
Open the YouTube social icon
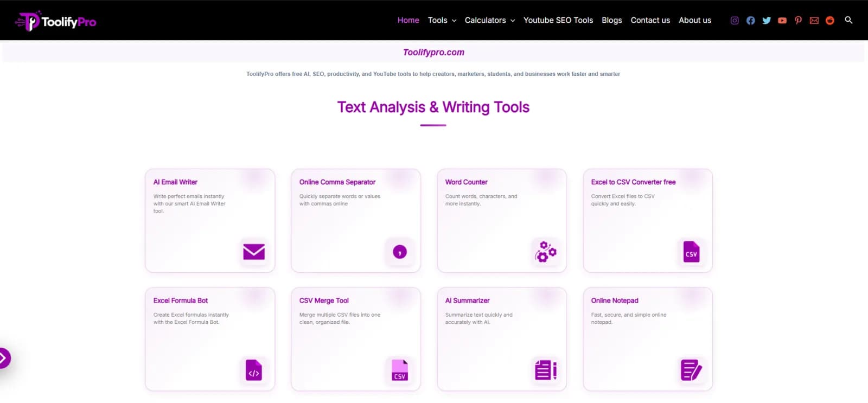pos(782,21)
